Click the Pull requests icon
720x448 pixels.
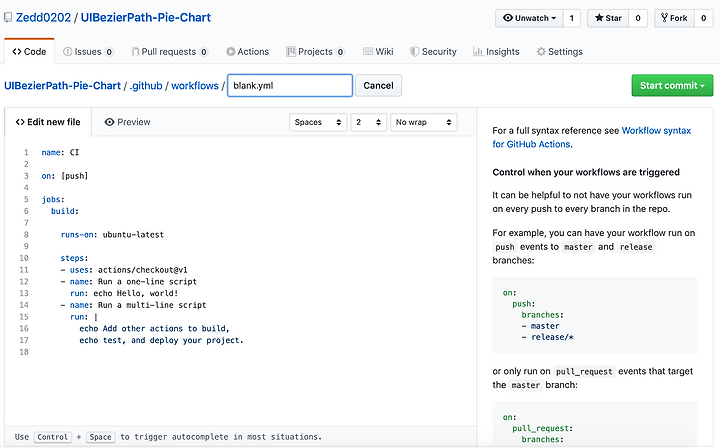point(135,51)
